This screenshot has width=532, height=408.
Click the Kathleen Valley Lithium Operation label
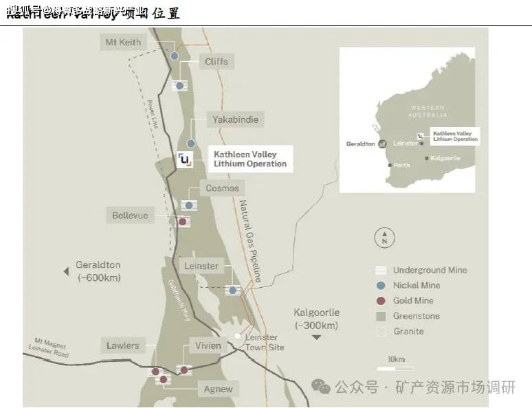point(250,159)
